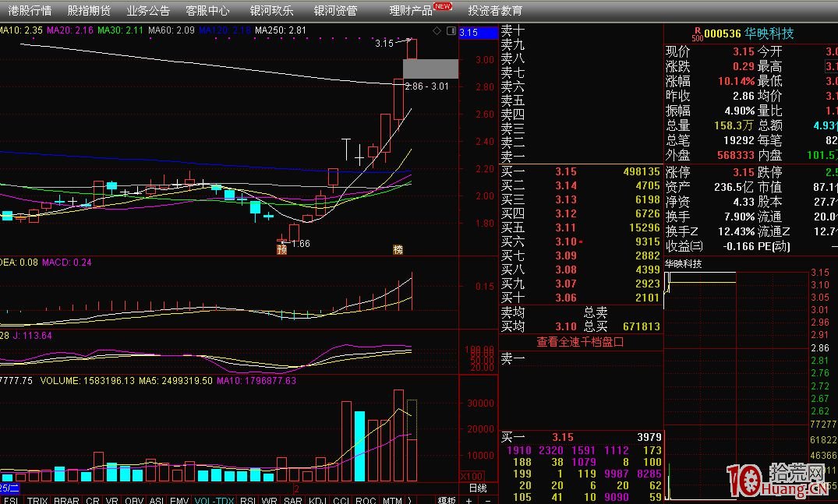This screenshot has width=838, height=504.
Task: Open the 客服中心 menu
Action: click(207, 11)
